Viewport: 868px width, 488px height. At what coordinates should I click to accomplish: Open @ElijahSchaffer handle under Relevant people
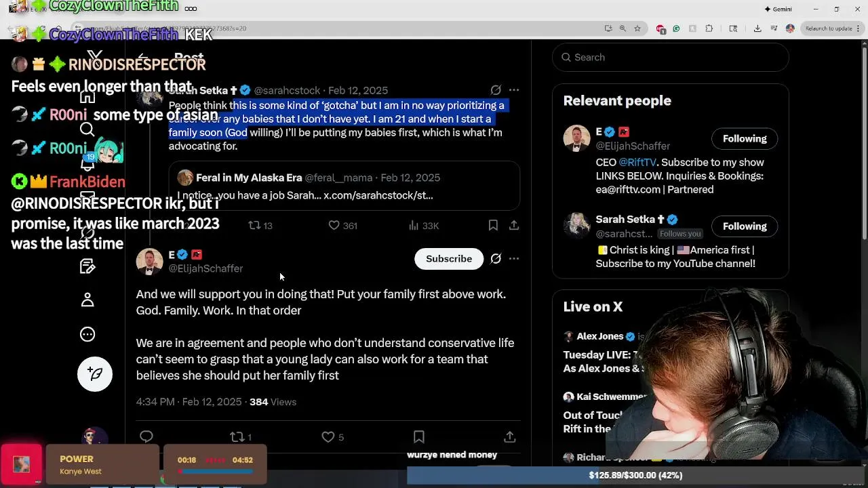[x=633, y=146]
